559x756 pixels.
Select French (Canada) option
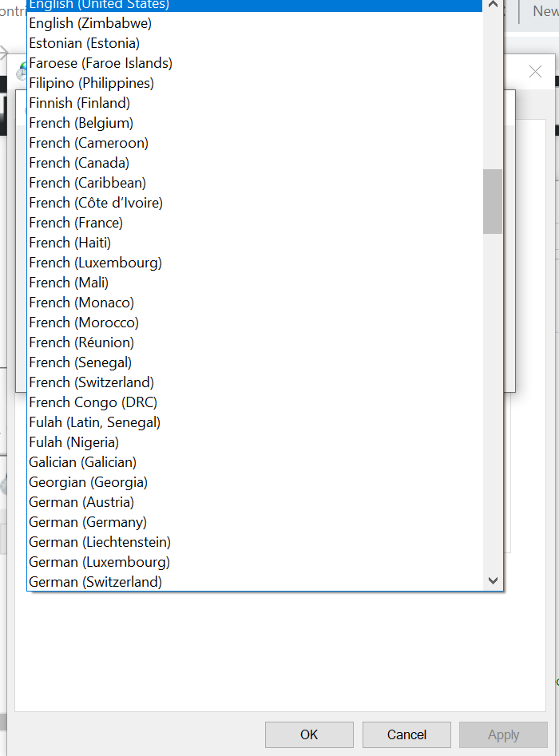click(x=79, y=163)
